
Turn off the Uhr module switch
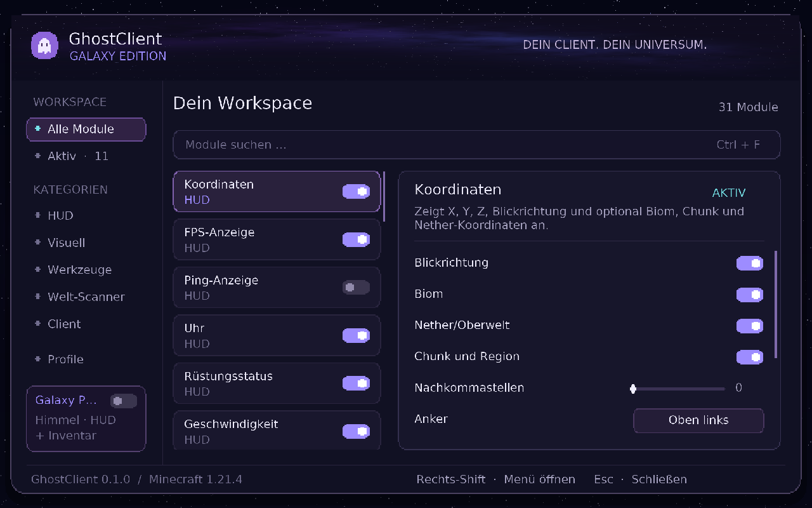[x=356, y=335]
